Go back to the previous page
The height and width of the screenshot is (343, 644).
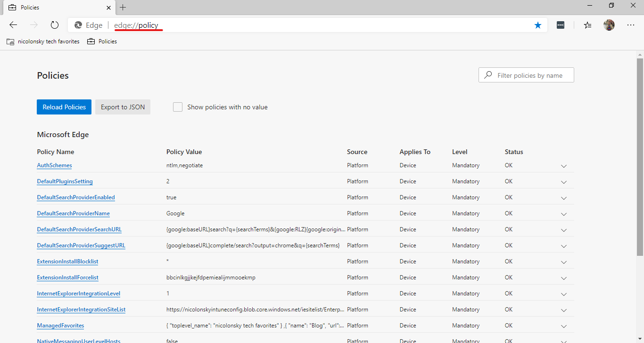[x=13, y=25]
